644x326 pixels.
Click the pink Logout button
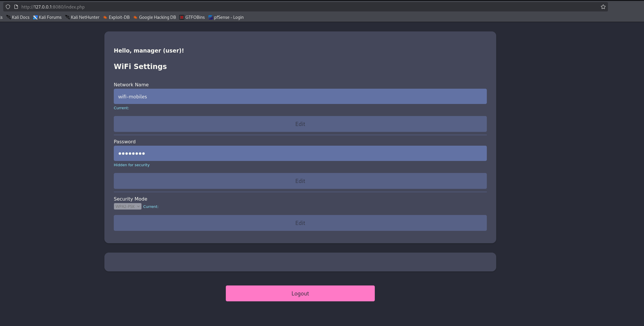pyautogui.click(x=300, y=293)
